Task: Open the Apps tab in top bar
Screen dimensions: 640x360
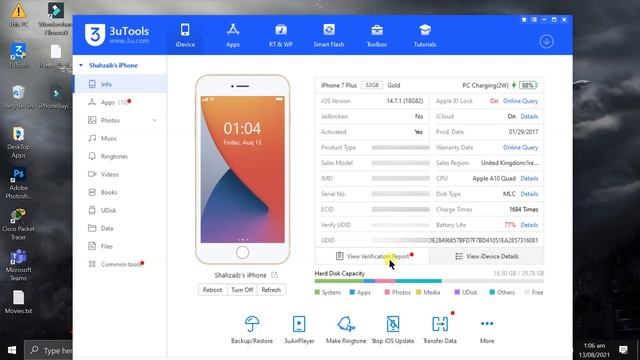Action: pyautogui.click(x=233, y=36)
